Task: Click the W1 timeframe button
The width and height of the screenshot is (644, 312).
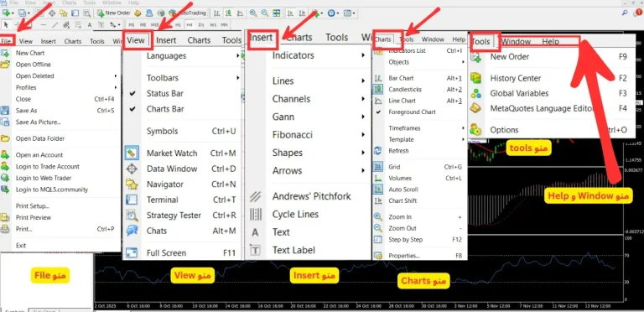Action: click(213, 24)
